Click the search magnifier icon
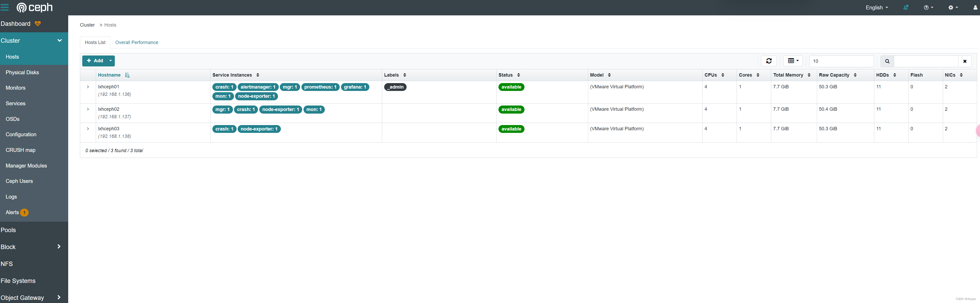980x303 pixels. click(x=887, y=61)
